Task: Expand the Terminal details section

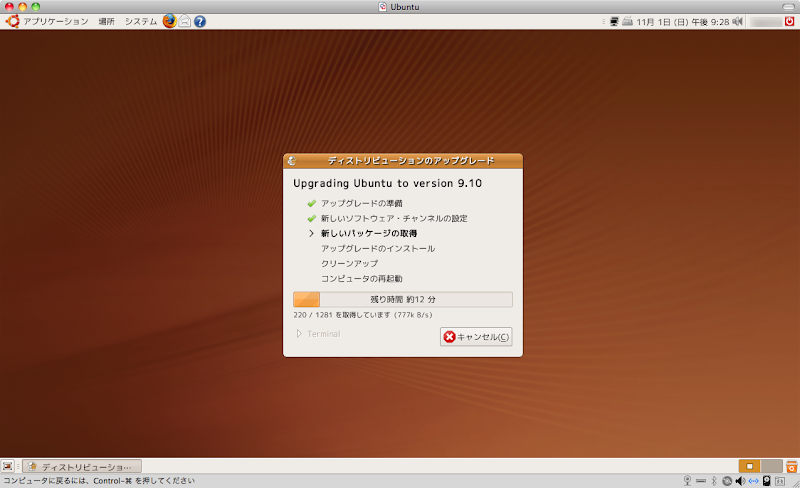Action: [x=318, y=334]
